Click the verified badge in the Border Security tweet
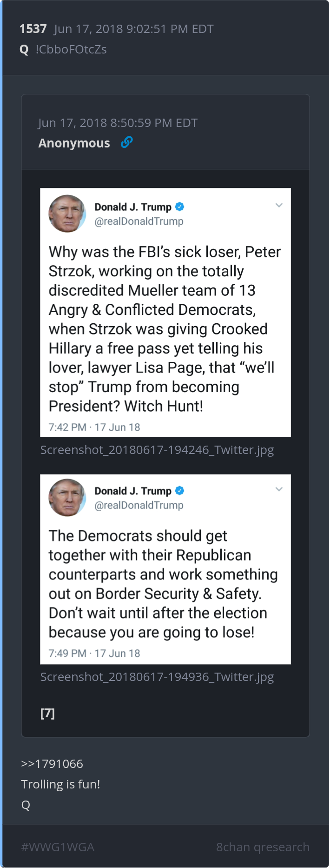The height and width of the screenshot is (868, 330). 180,490
